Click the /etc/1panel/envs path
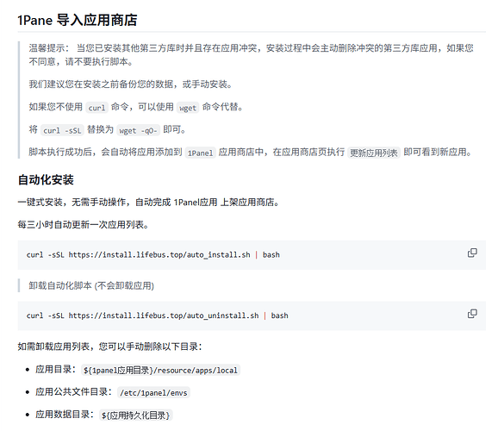The height and width of the screenshot is (431, 504). tap(153, 392)
